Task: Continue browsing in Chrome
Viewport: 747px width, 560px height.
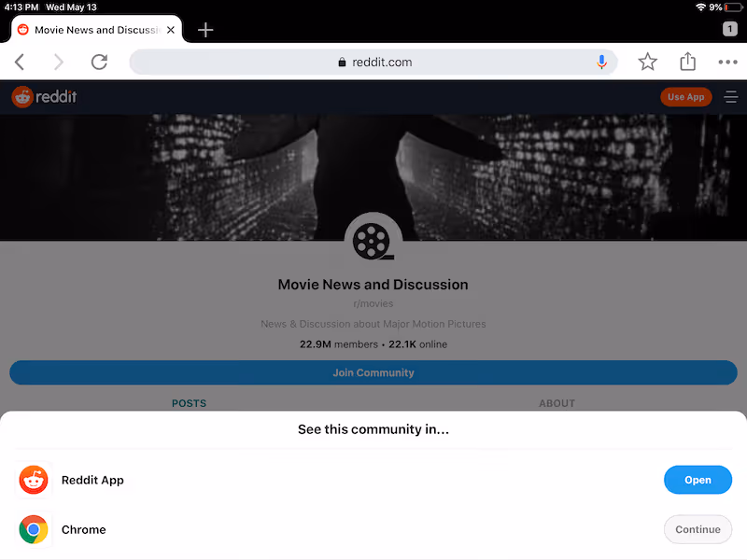Action: point(698,529)
